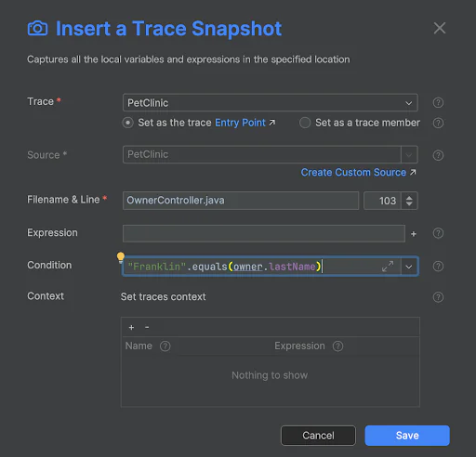The width and height of the screenshot is (476, 457).
Task: Expand the Condition editor with arrows icon
Action: tap(388, 267)
